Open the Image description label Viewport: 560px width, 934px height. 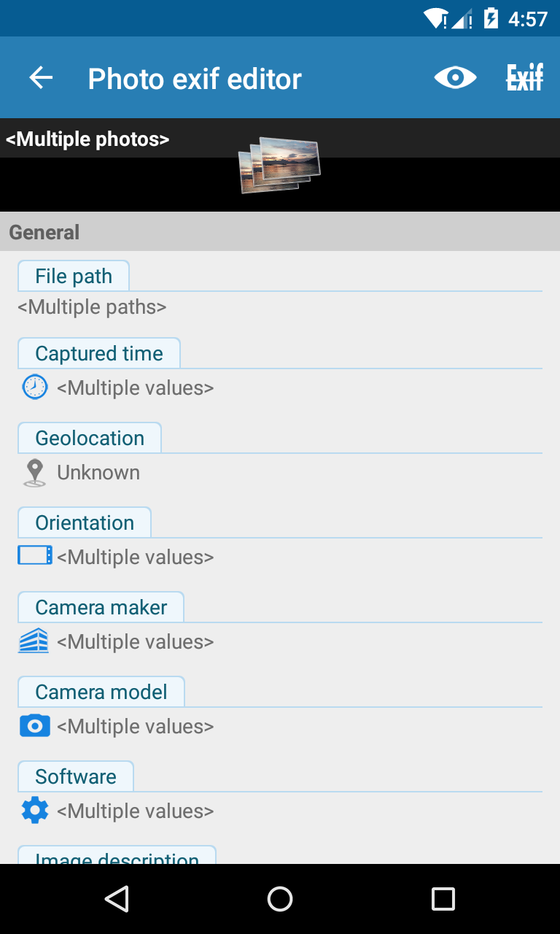click(117, 857)
